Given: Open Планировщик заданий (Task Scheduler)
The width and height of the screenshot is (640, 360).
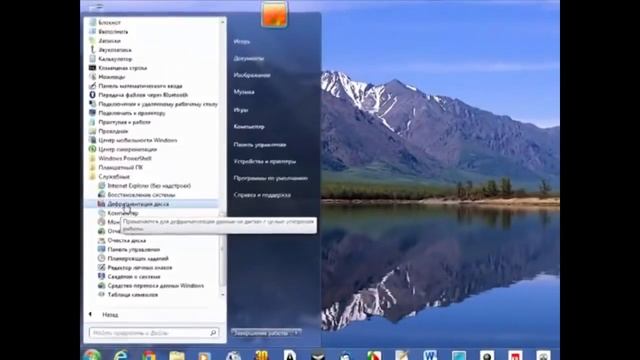Looking at the screenshot, I should coord(138,258).
